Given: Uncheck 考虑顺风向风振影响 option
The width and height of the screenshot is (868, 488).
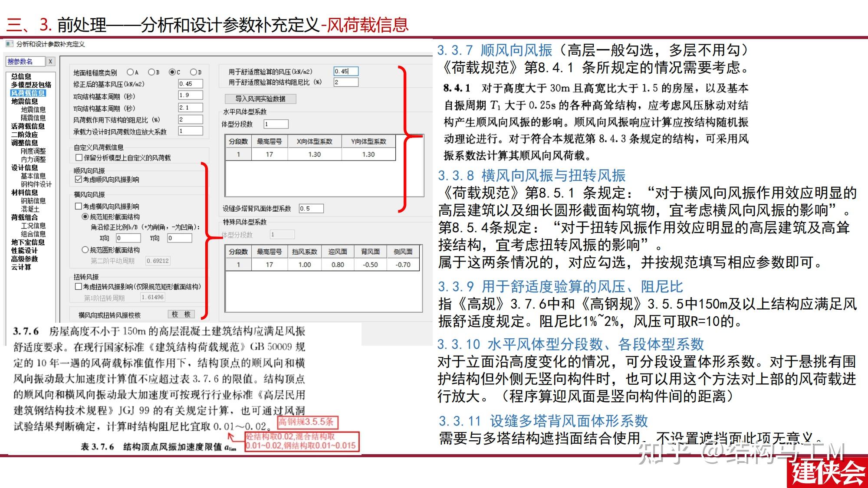Looking at the screenshot, I should (x=77, y=180).
